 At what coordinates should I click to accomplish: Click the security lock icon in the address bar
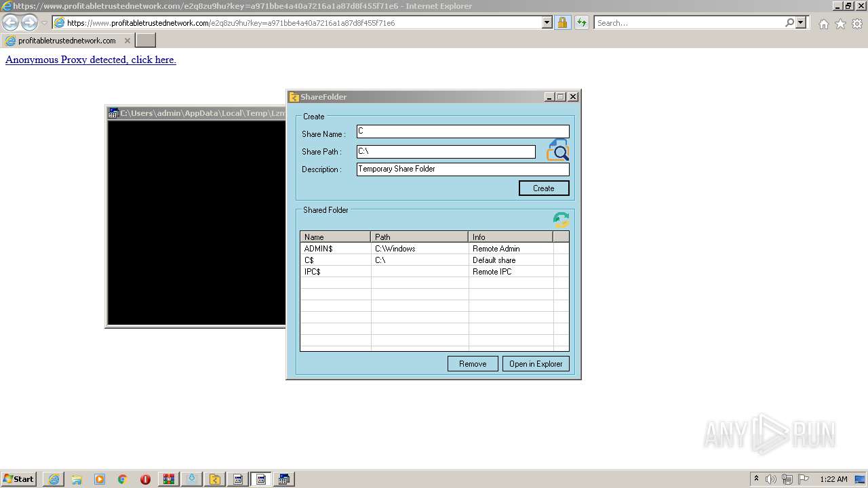click(x=562, y=22)
